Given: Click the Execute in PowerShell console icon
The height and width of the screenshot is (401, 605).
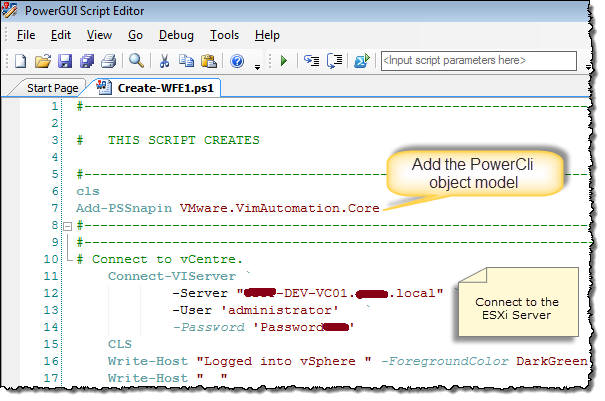Looking at the screenshot, I should coord(362,61).
